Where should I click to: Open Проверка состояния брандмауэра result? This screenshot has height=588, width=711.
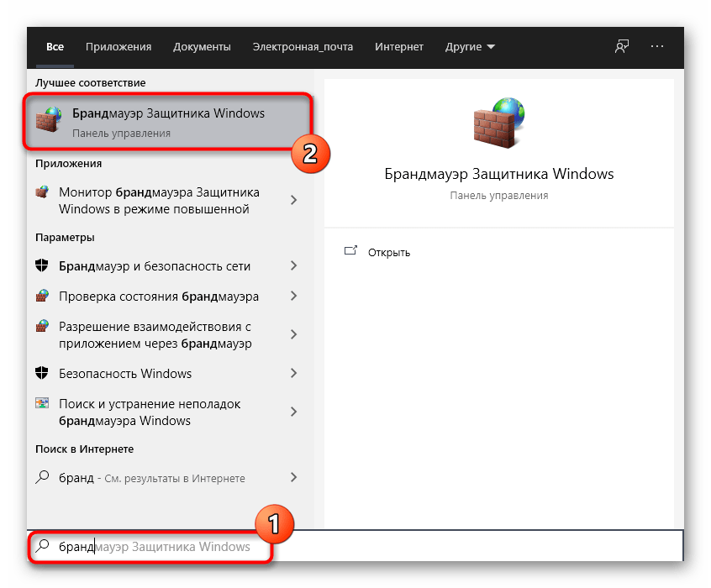[x=159, y=297]
